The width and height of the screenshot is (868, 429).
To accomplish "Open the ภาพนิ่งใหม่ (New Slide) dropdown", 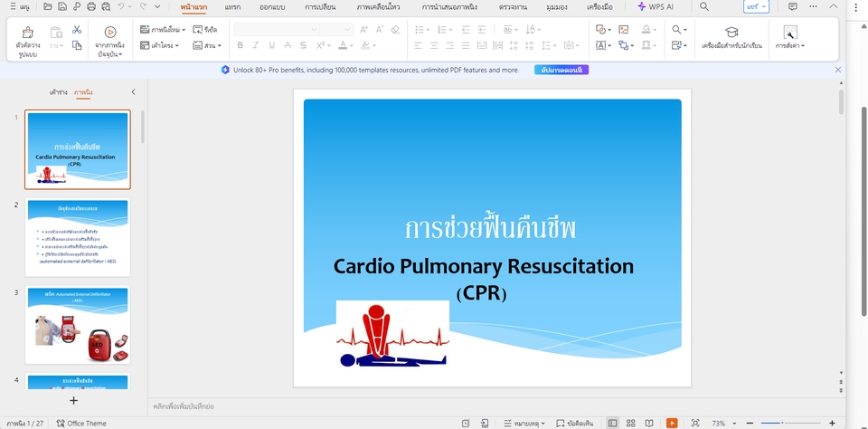I will (163, 29).
